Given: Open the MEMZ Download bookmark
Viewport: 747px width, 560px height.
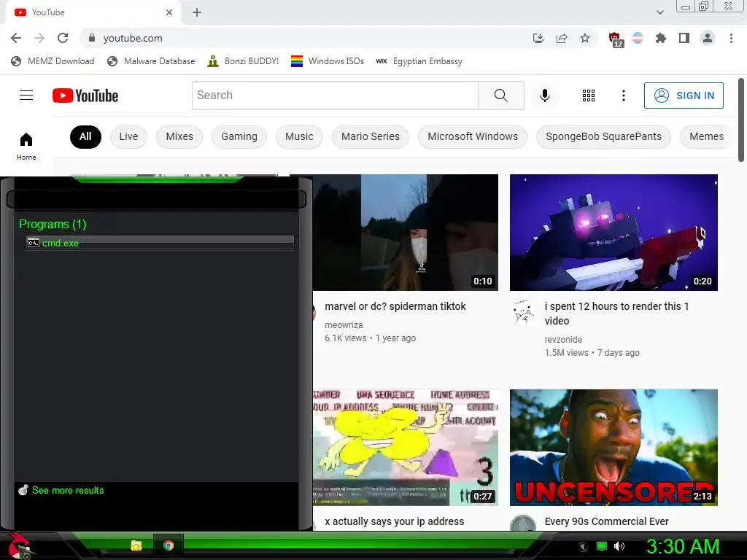Looking at the screenshot, I should point(53,61).
